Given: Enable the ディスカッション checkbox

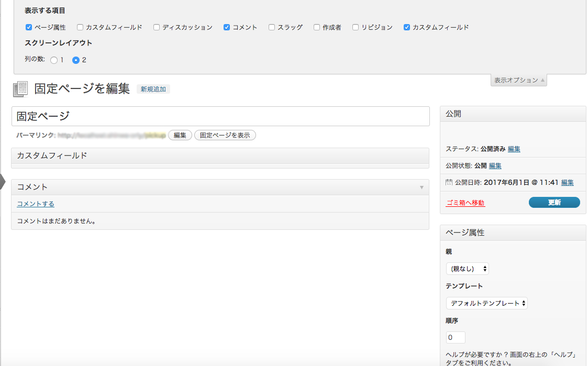Looking at the screenshot, I should click(x=157, y=27).
